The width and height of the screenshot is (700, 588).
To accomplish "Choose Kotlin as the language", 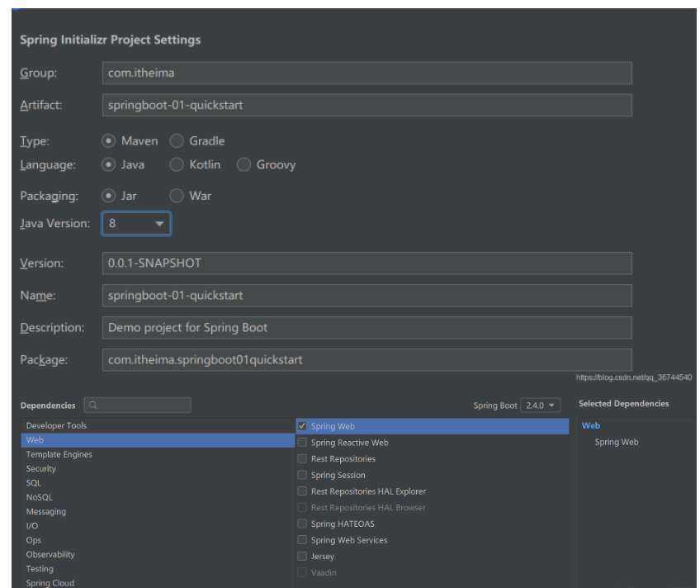I will tap(177, 164).
